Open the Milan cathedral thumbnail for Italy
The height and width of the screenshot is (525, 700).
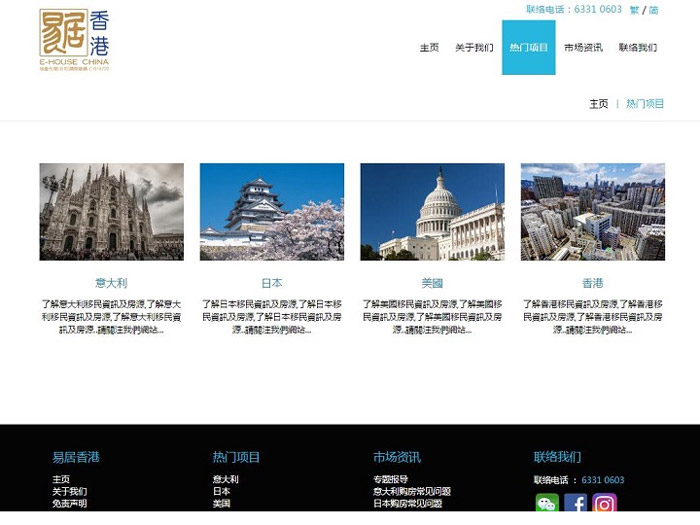[x=111, y=212]
